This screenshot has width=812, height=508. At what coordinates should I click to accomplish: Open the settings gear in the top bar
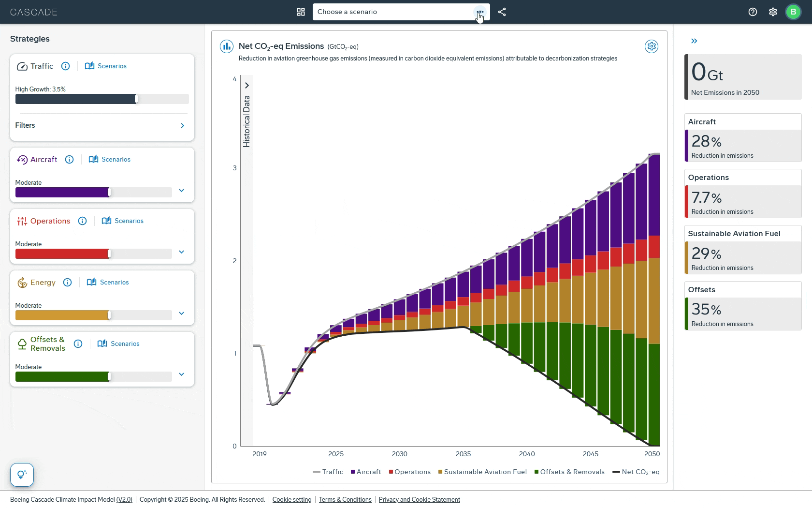coord(773,12)
